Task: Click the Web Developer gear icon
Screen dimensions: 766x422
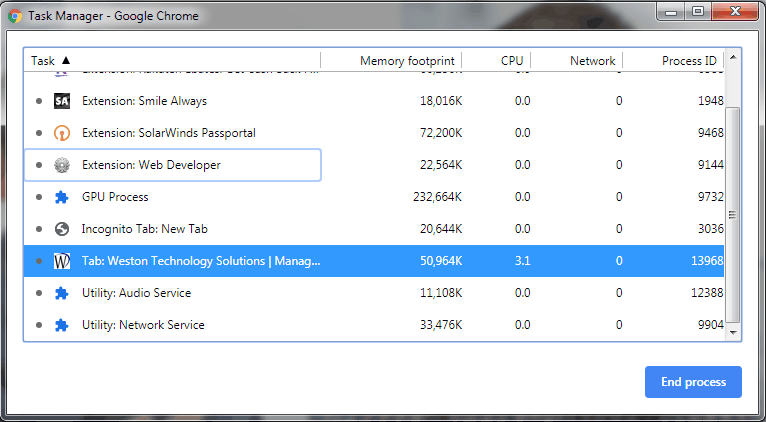Action: point(62,165)
